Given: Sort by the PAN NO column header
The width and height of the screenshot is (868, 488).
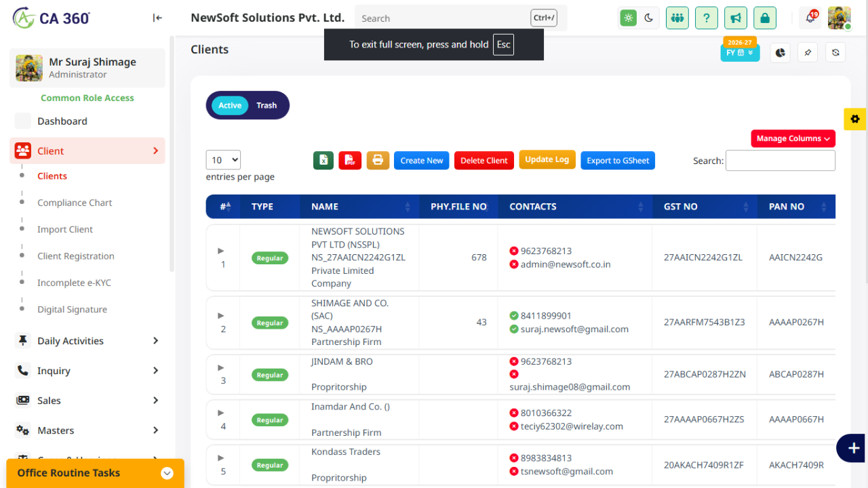Looking at the screenshot, I should 797,207.
